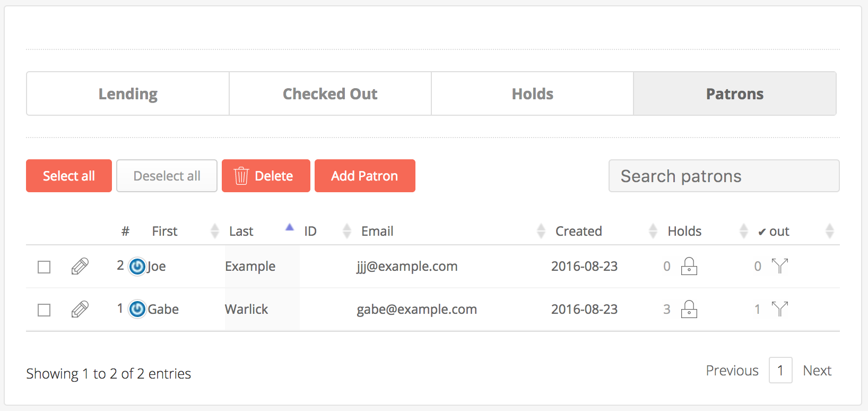868x411 pixels.
Task: Open the holds lock icon in Gabe's row
Action: pyautogui.click(x=689, y=309)
